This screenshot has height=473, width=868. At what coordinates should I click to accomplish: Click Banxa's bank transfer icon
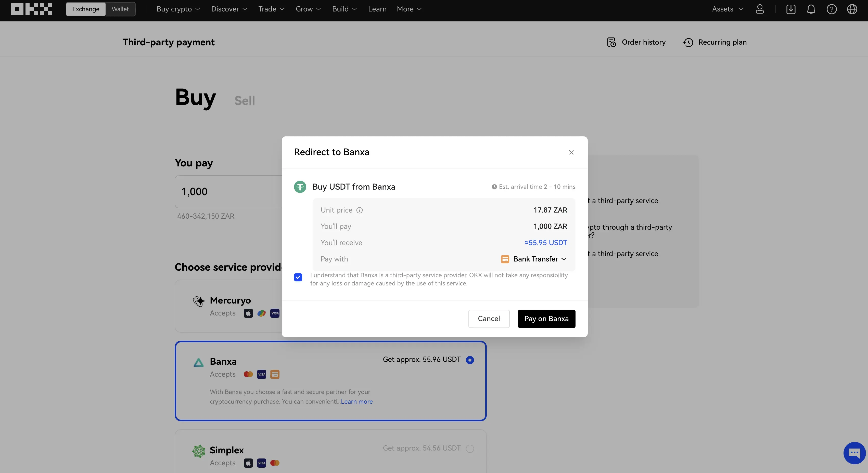(x=275, y=374)
